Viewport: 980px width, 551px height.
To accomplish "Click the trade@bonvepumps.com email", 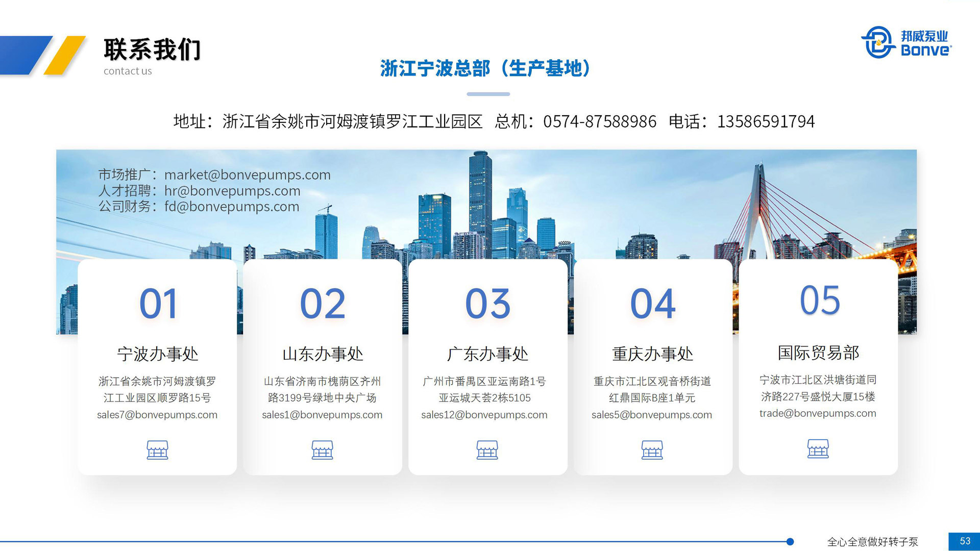I will tap(818, 413).
